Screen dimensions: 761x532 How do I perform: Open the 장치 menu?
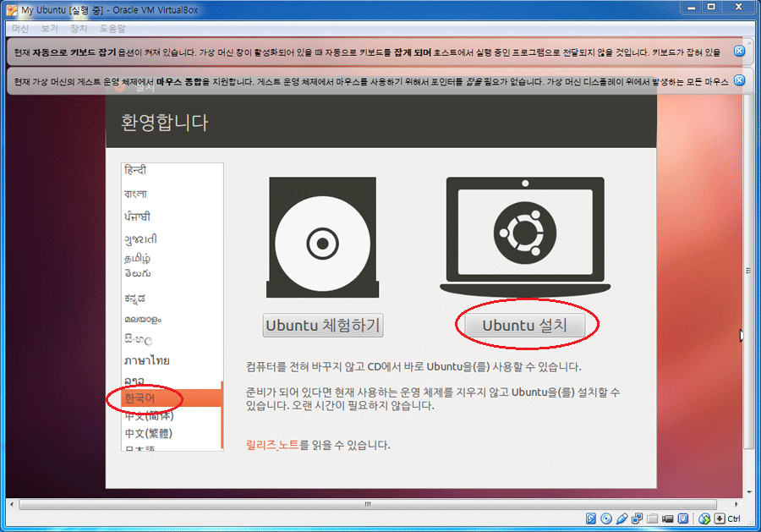coord(79,29)
